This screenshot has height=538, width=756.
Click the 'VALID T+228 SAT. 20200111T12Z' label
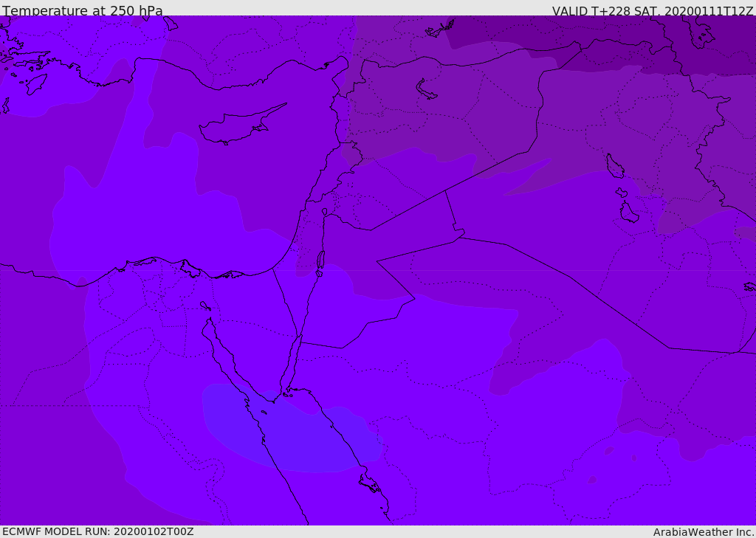click(x=653, y=11)
